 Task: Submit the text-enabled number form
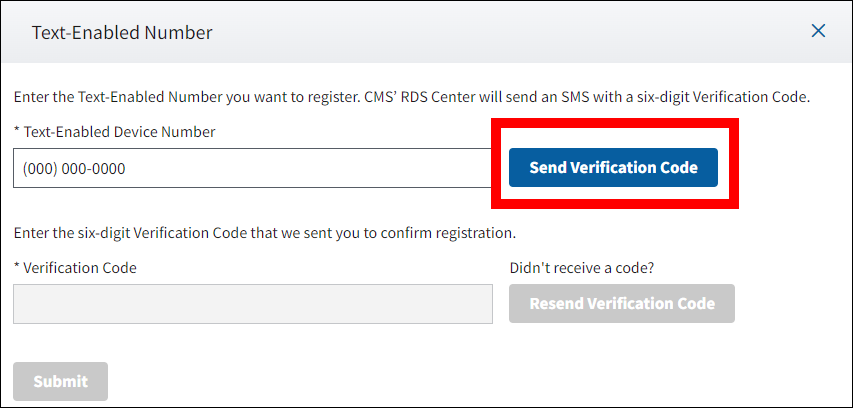click(x=60, y=381)
